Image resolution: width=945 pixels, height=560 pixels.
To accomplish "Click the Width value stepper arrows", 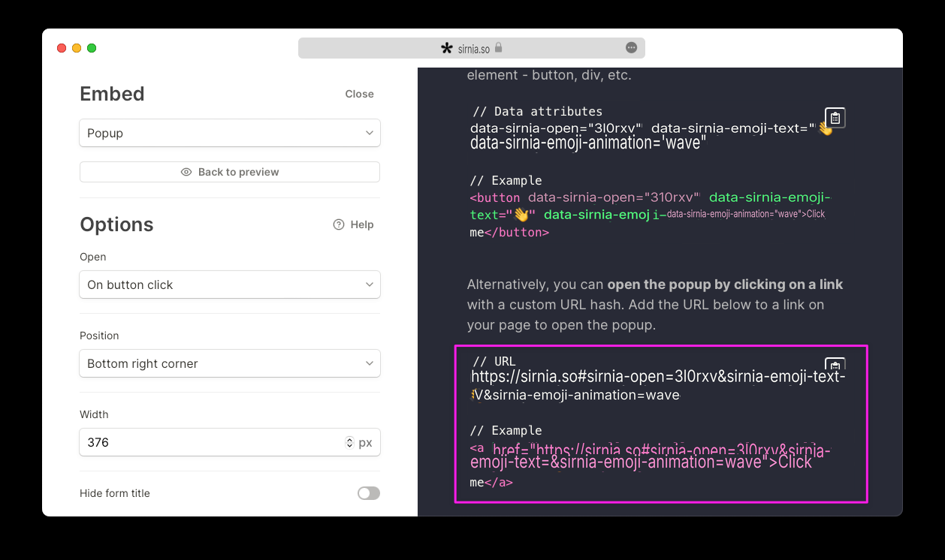I will coord(349,442).
